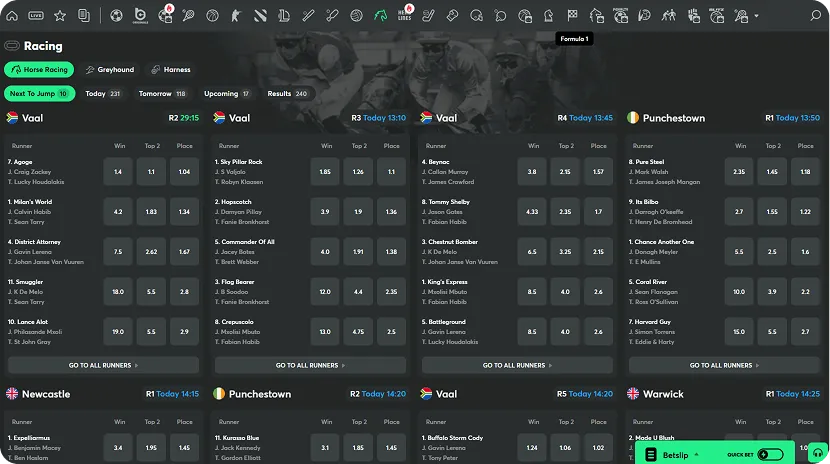Open the Headlines icon
Viewport: 830px width, 464px height.
click(x=404, y=16)
